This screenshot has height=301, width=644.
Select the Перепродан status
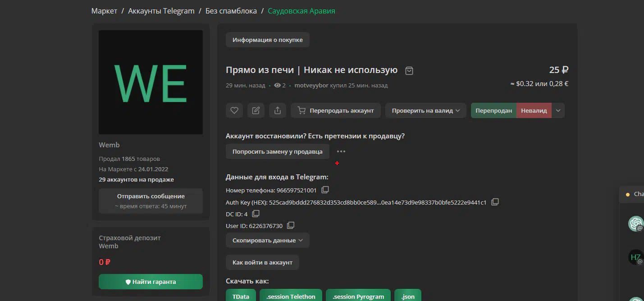(493, 110)
